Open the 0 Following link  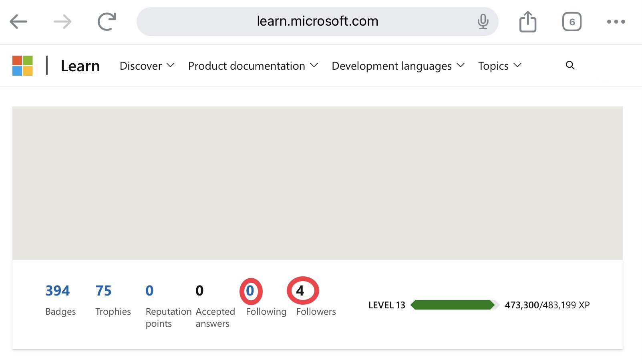click(x=250, y=291)
